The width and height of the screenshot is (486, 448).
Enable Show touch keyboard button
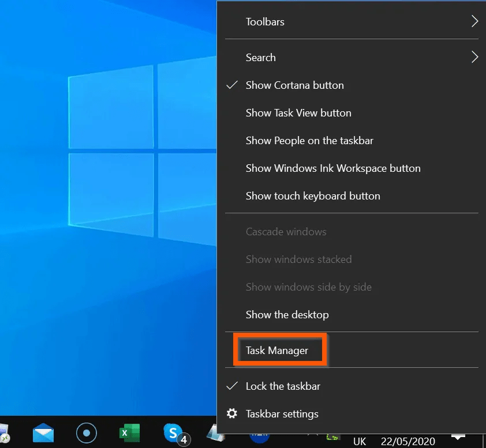click(312, 195)
